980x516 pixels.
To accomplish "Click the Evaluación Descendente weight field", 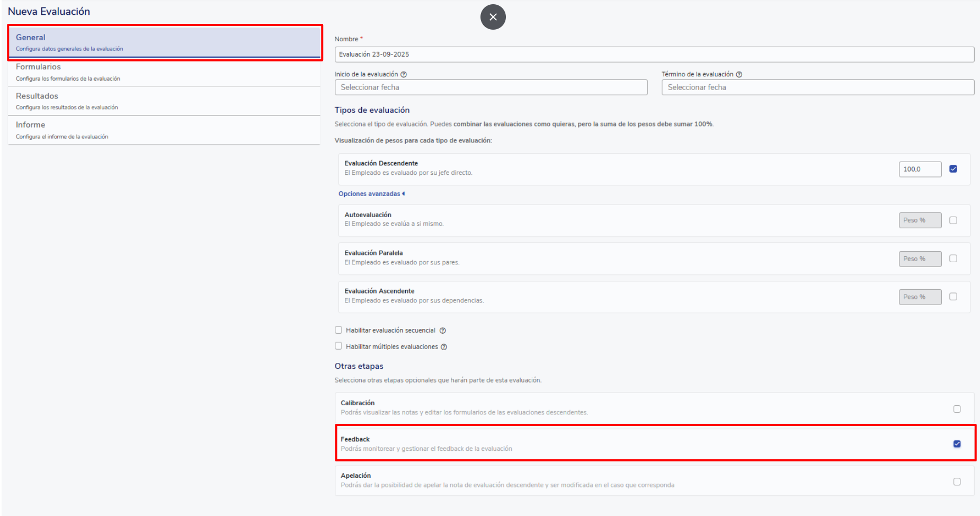I will 920,170.
